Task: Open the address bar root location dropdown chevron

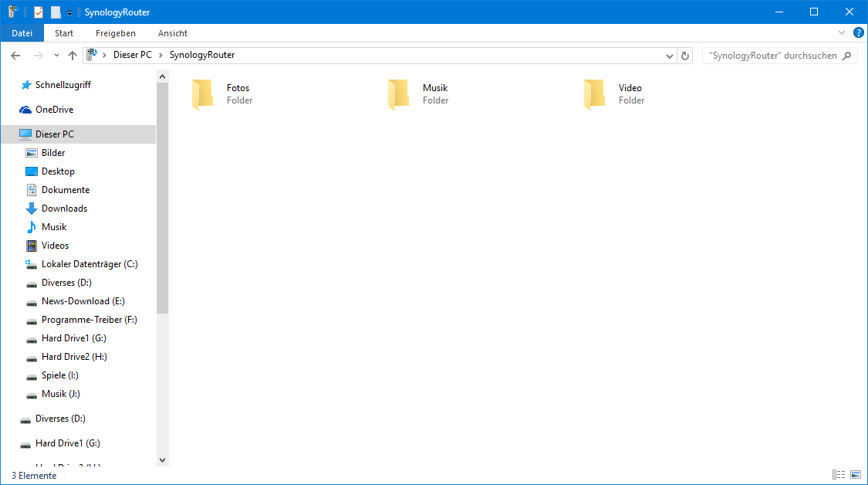Action: pos(104,56)
